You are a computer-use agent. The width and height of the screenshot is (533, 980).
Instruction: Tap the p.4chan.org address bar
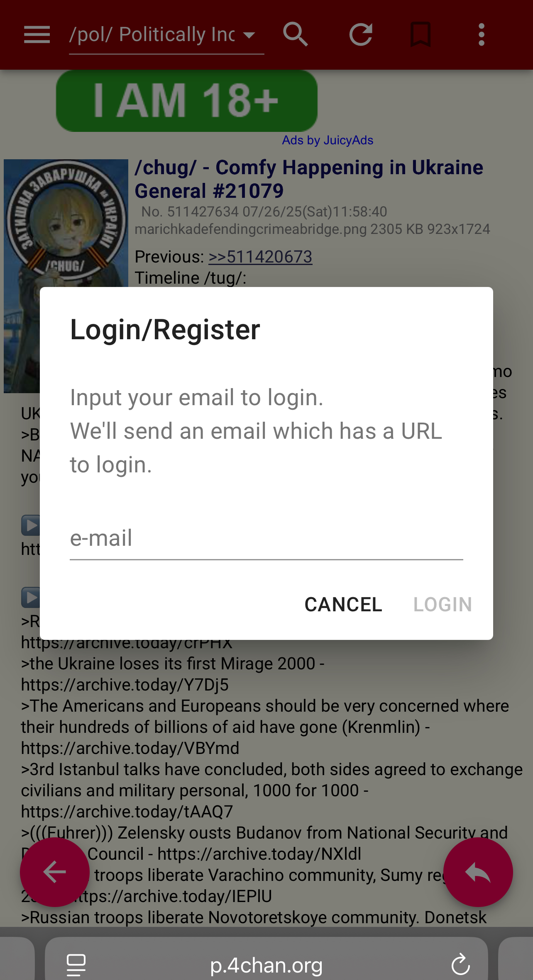[266, 965]
